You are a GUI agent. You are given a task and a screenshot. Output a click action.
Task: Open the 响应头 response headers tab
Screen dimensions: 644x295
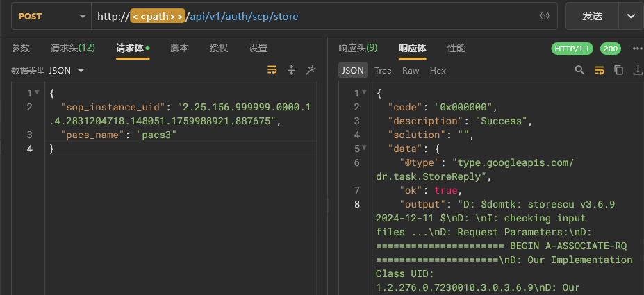tap(358, 49)
